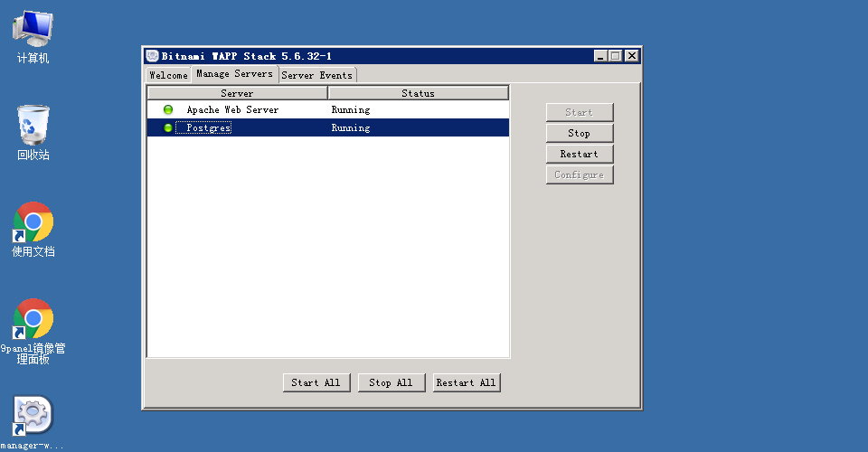Click Running status of Apache Web Server

pos(351,109)
